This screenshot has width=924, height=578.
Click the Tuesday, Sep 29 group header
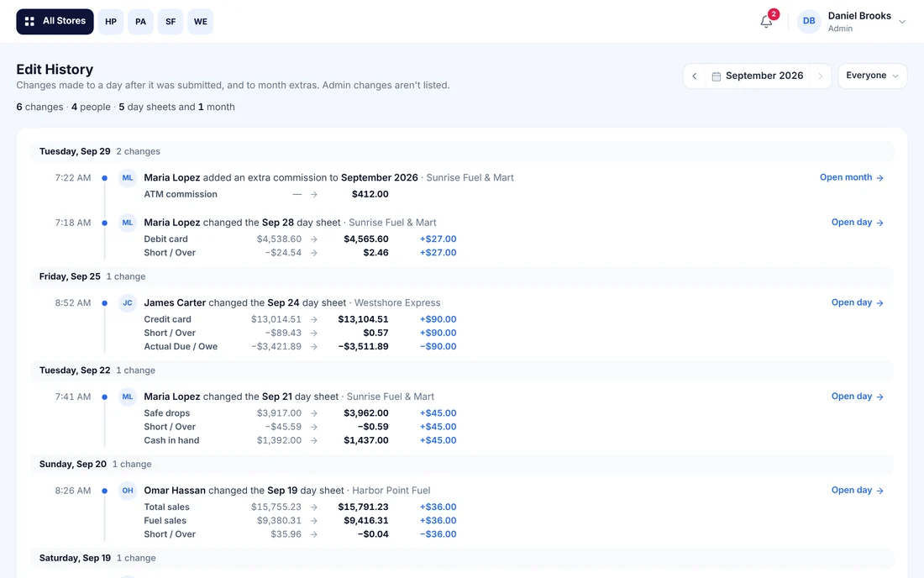pyautogui.click(x=462, y=151)
